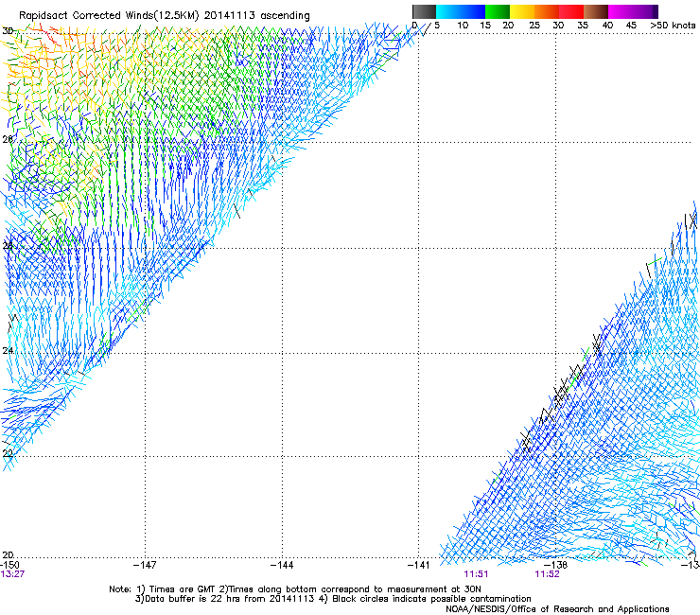
Task: Click the '>50 knots' legend label
Action: [x=673, y=26]
